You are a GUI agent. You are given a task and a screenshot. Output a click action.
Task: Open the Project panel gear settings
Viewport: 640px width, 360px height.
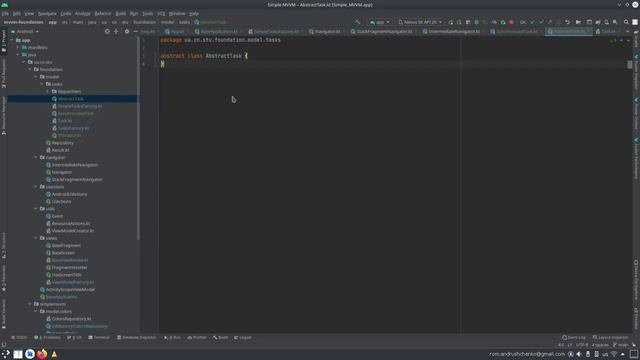[x=127, y=31]
